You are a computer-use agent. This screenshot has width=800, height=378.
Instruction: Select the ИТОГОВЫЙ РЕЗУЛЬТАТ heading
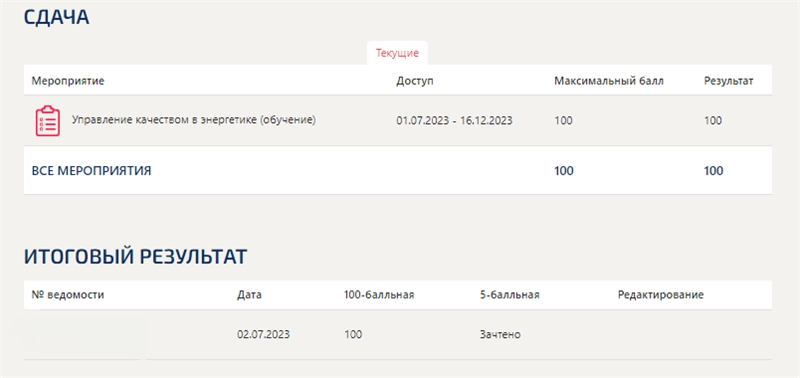pyautogui.click(x=135, y=257)
